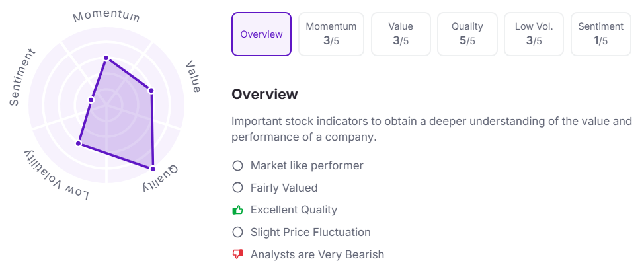This screenshot has height=269, width=644.
Task: Select the Overview tab
Action: coord(261,34)
